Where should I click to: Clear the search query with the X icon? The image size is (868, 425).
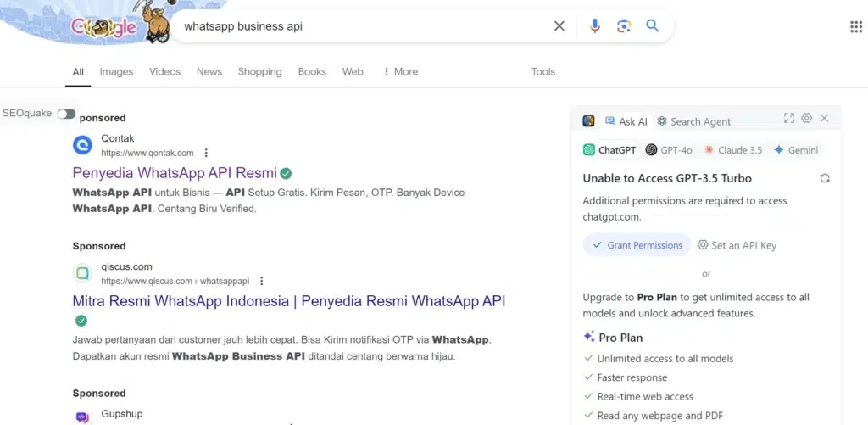pos(559,26)
